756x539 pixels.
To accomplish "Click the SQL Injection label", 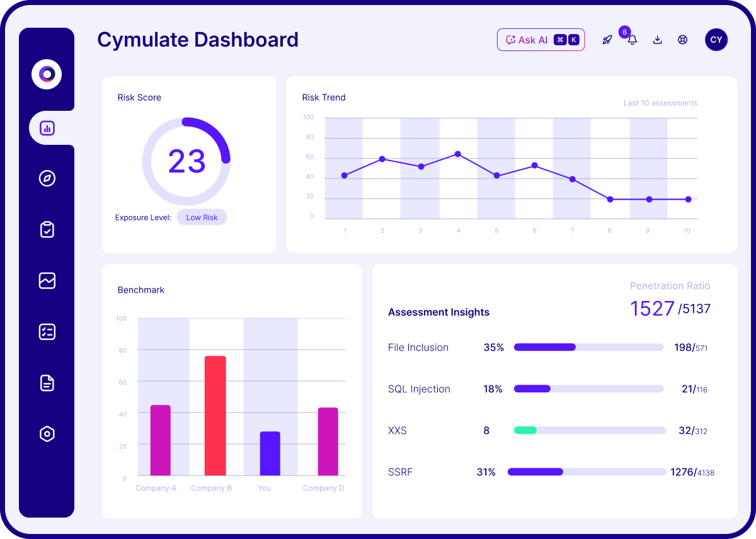I will [419, 389].
